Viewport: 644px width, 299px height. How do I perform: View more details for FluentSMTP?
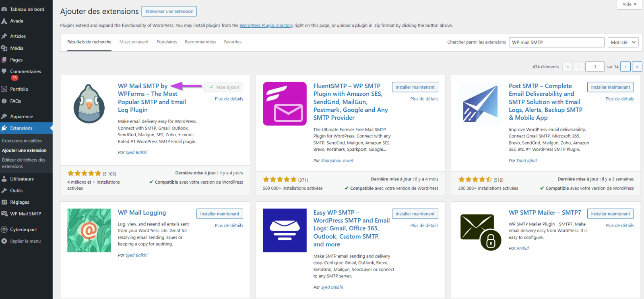point(424,99)
